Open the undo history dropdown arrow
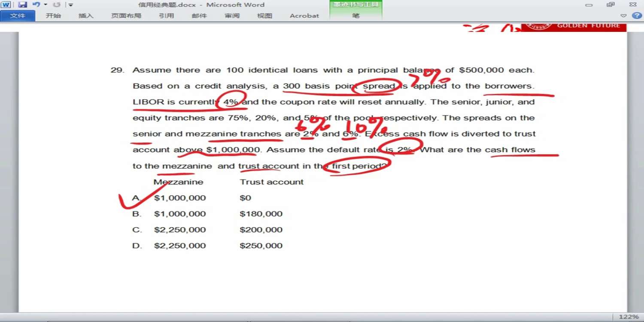 pyautogui.click(x=46, y=5)
